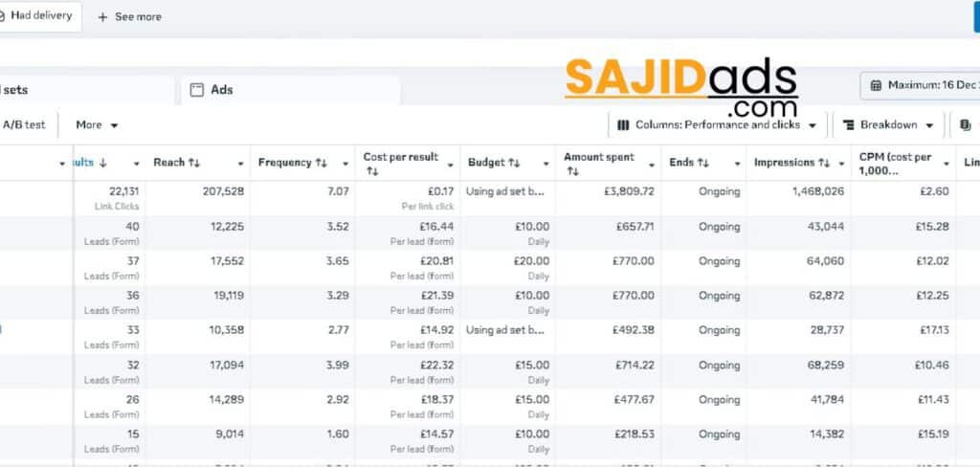Image resolution: width=980 pixels, height=467 pixels.
Task: Open the Cost per result column menu arrow
Action: 450,164
